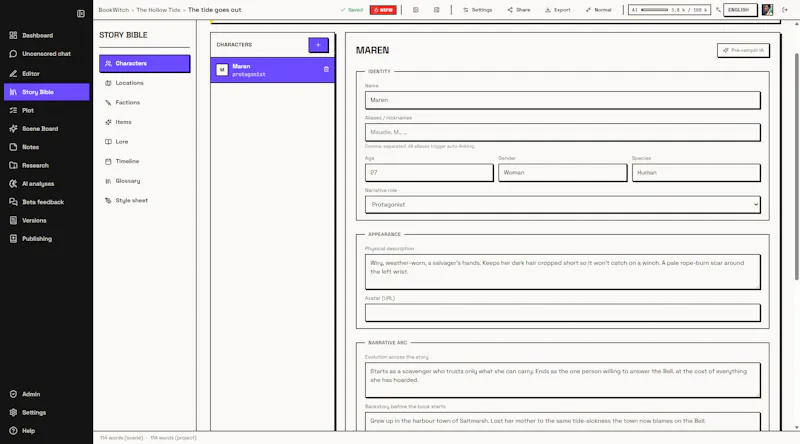Screen dimensions: 800x444
Task: Switch to the Locations tab
Action: click(x=144, y=83)
